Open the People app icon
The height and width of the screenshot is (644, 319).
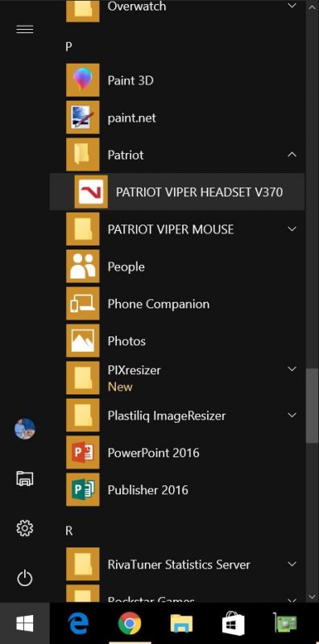(83, 266)
